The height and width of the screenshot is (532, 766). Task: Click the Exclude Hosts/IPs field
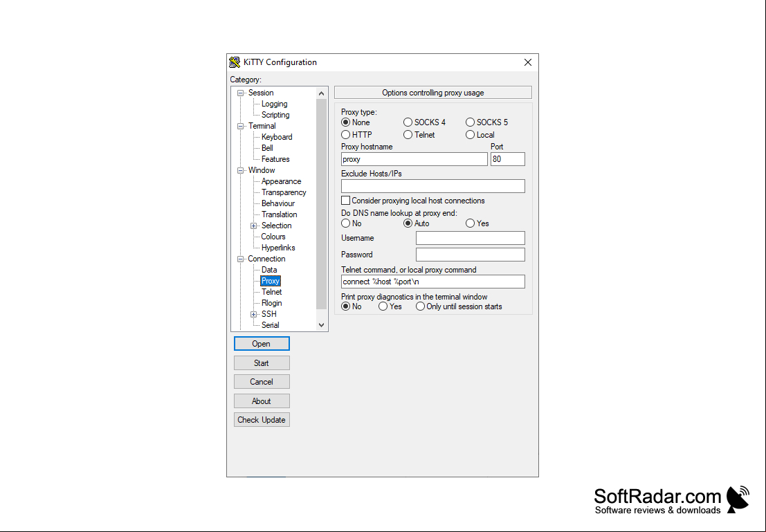click(433, 186)
